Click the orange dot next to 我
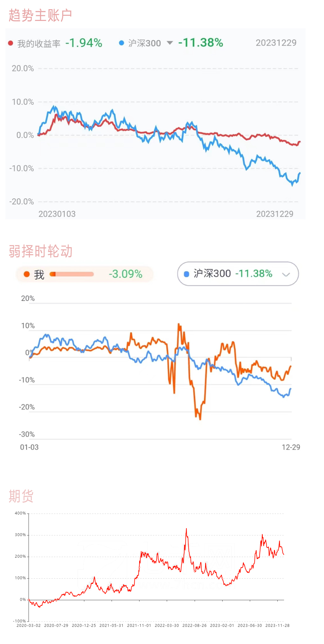Screen dimensions: 324x644 27,274
